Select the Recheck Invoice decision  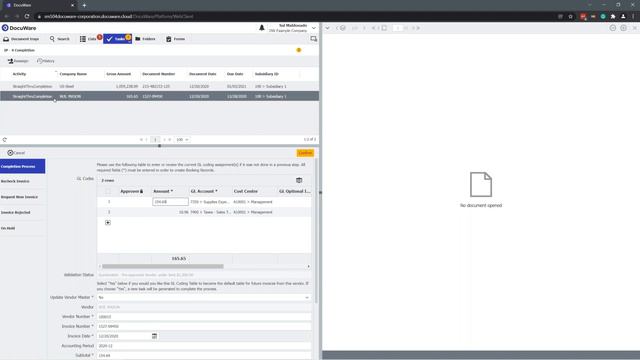click(22, 181)
